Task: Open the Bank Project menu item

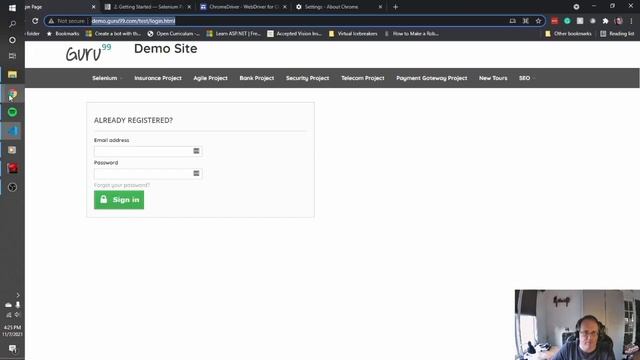Action: click(257, 78)
